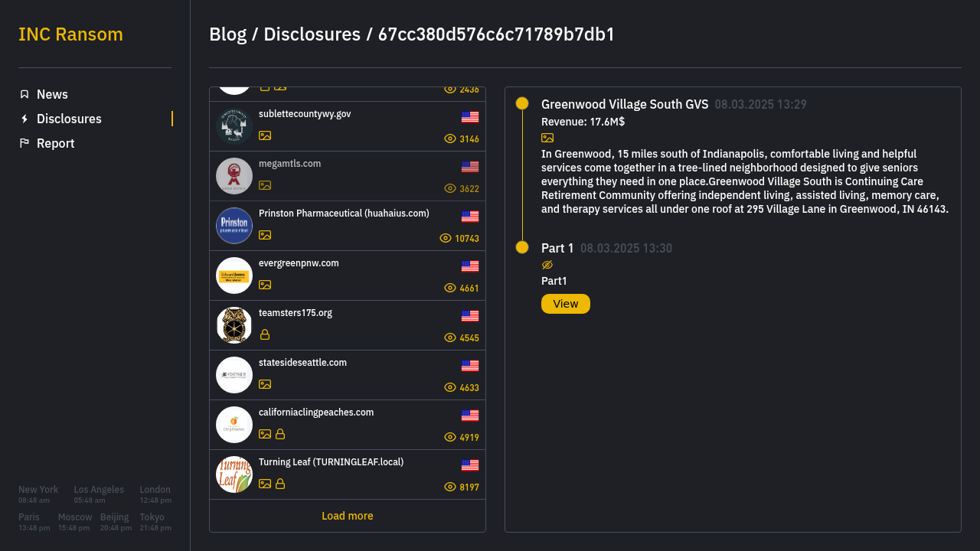Click lock icon under Turning Leaf

(280, 484)
